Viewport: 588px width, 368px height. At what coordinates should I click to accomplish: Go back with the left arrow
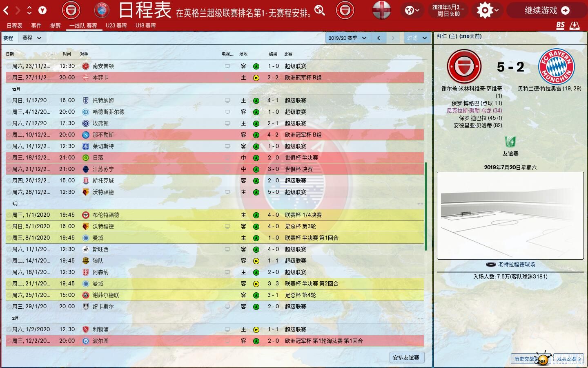point(6,10)
